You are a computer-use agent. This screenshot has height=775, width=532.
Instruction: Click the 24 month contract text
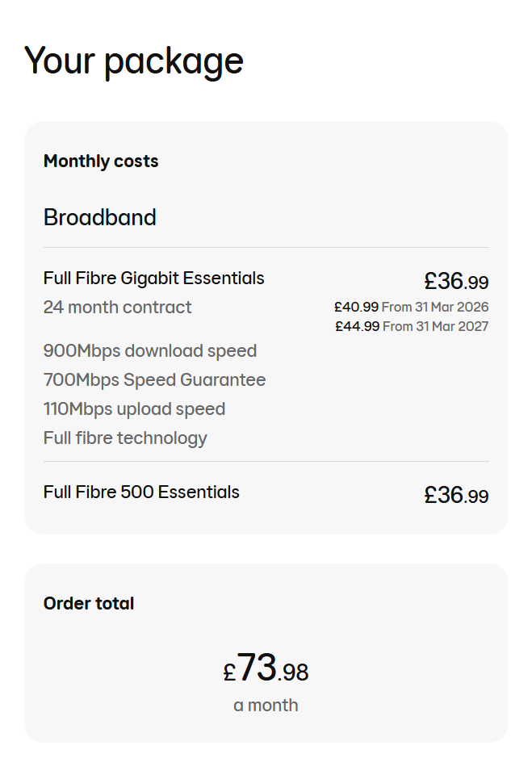click(x=117, y=308)
